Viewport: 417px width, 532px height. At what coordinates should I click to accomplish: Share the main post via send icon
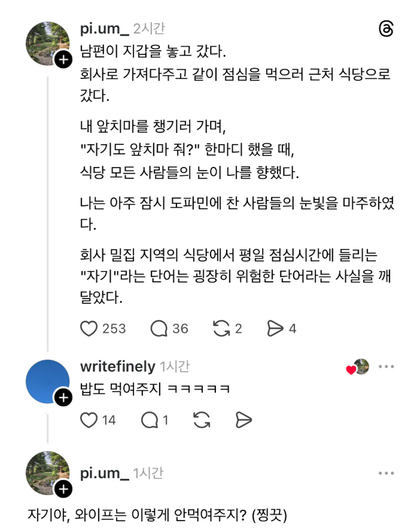coord(275,328)
